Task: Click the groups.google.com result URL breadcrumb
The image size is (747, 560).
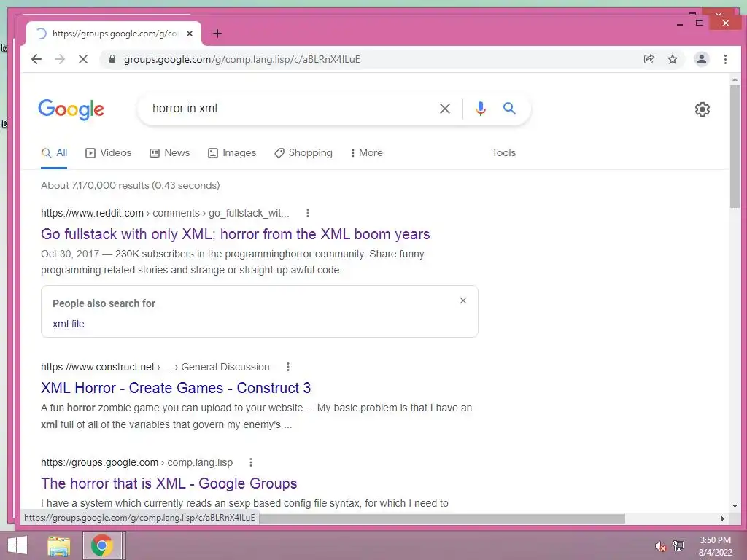Action: 136,462
